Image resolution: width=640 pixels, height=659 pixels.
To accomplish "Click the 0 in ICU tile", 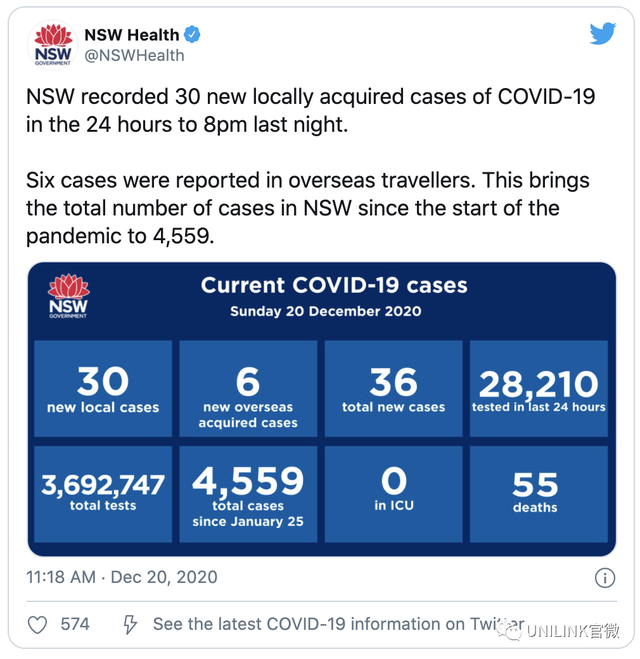I will pyautogui.click(x=393, y=494).
